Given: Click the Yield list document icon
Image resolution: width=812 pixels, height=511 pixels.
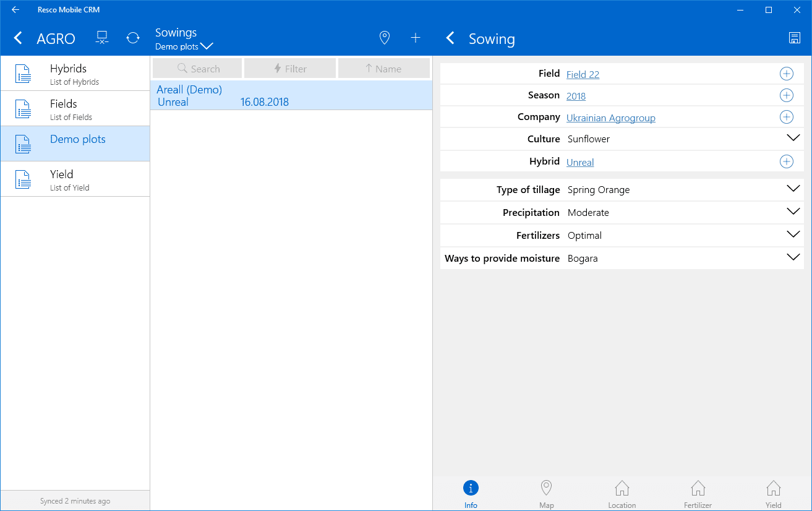Looking at the screenshot, I should pyautogui.click(x=23, y=179).
